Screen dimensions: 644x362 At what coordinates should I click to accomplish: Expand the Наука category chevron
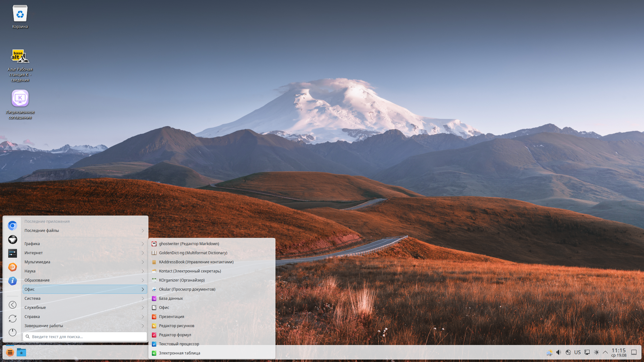click(x=143, y=271)
